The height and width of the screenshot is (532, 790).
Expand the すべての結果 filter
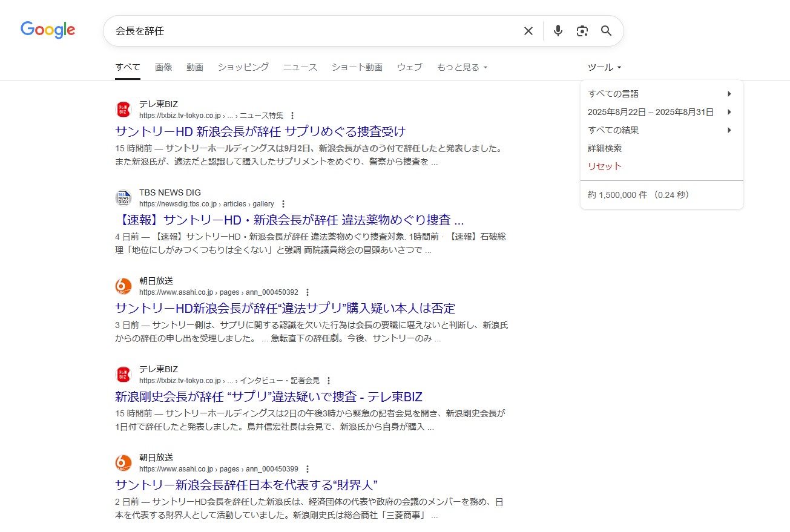(661, 130)
